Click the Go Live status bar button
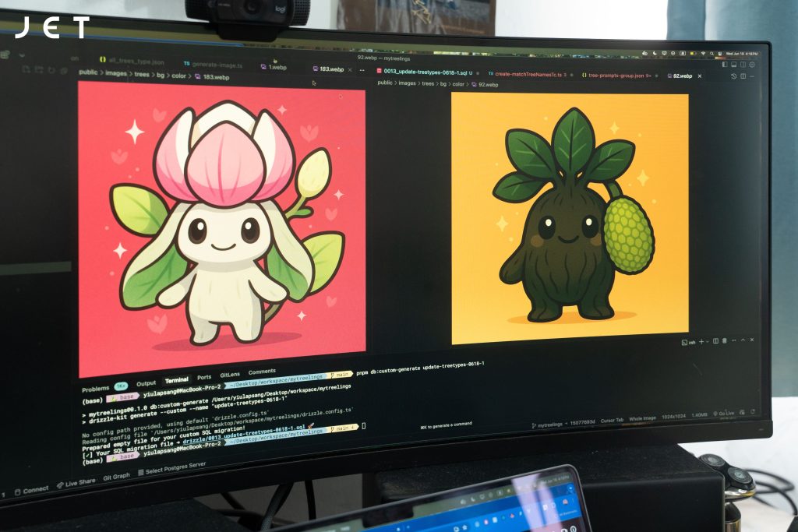This screenshot has width=798, height=532. tap(724, 414)
